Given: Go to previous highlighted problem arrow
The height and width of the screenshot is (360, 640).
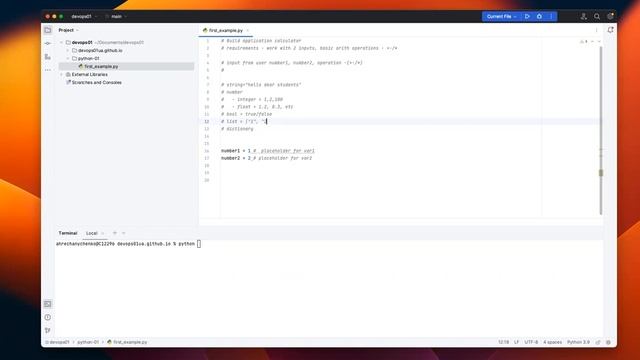Looking at the screenshot, I should tap(593, 42).
